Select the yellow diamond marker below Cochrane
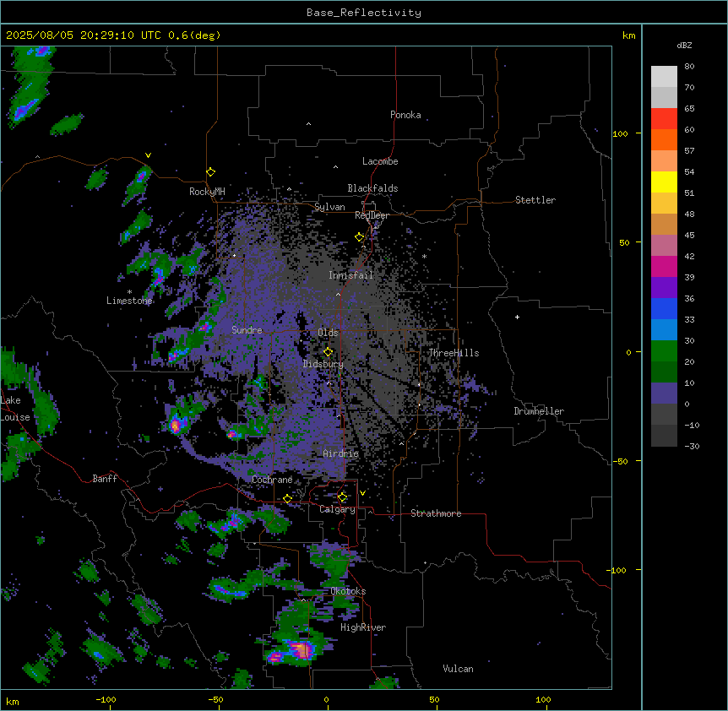728x711 pixels. [287, 498]
